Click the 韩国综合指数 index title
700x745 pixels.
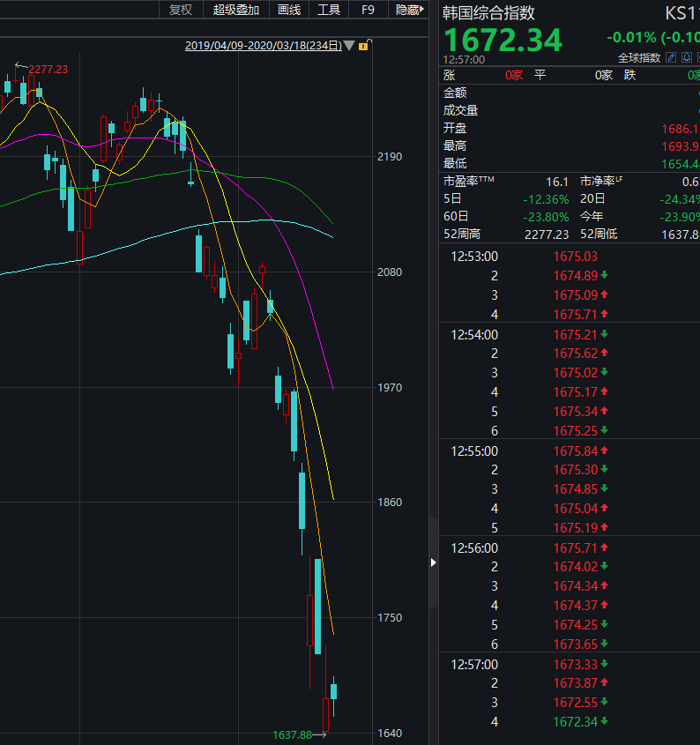click(x=488, y=13)
